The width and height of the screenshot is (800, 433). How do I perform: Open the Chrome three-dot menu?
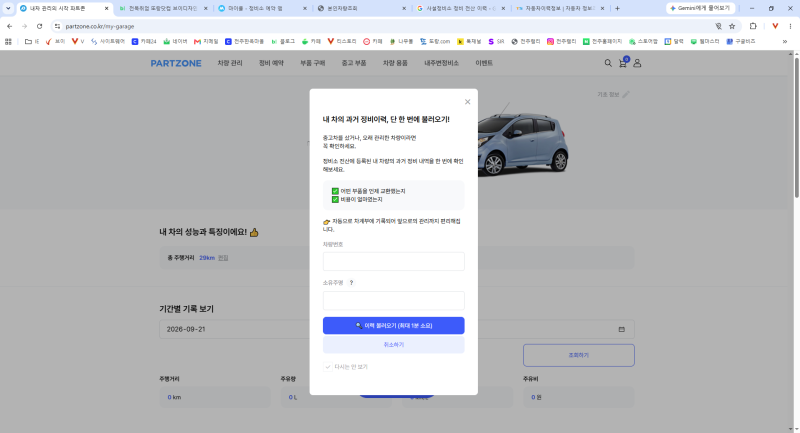(x=790, y=27)
